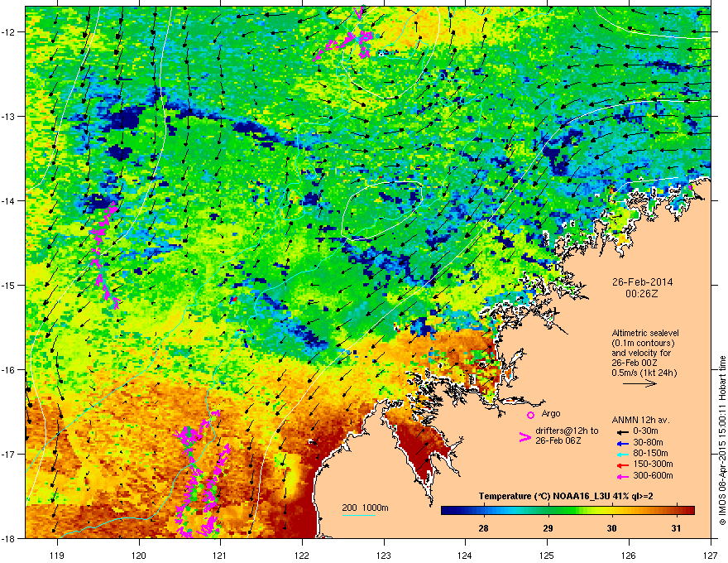Image resolution: width=728 pixels, height=563 pixels.
Task: Click the -17 latitude axis label
Action: coord(9,454)
